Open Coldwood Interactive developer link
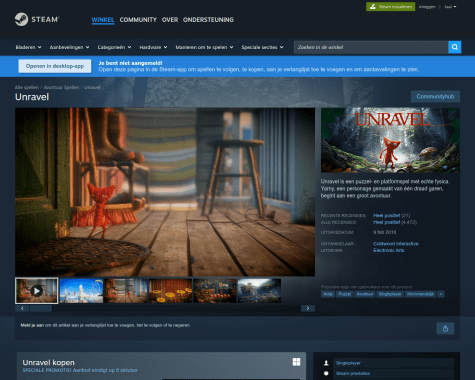 coord(396,244)
